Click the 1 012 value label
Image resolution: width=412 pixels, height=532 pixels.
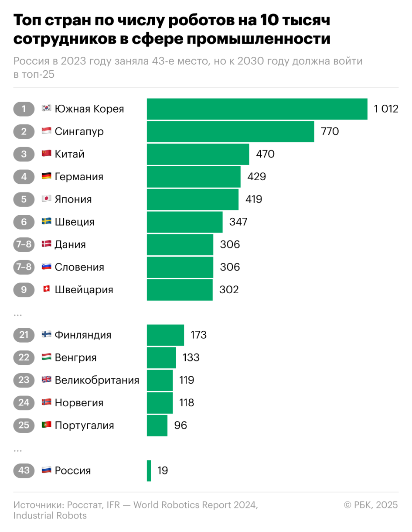point(386,109)
